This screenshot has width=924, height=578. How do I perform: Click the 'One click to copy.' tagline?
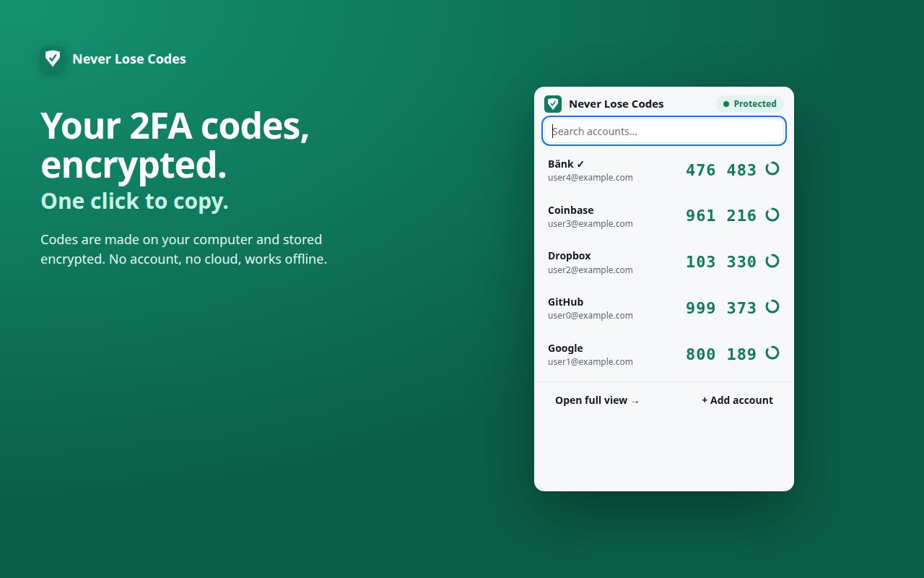[134, 201]
